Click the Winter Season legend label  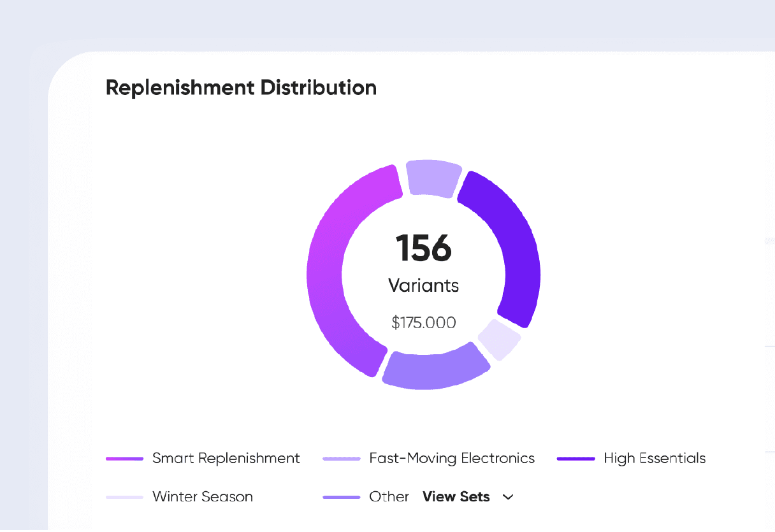(203, 497)
